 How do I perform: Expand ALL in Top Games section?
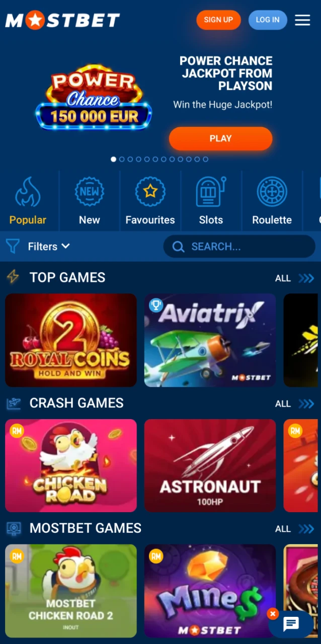294,278
